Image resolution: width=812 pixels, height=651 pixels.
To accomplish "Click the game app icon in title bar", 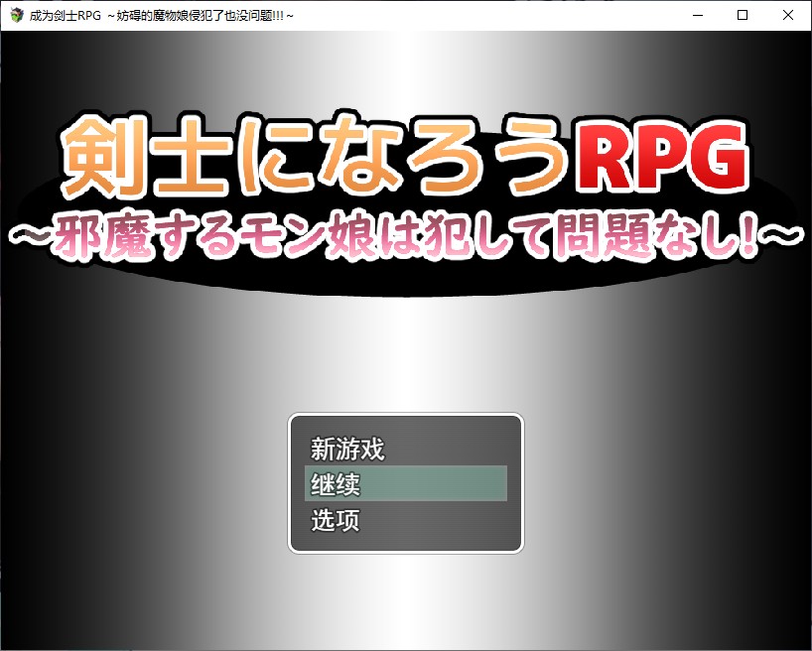I will coord(17,15).
